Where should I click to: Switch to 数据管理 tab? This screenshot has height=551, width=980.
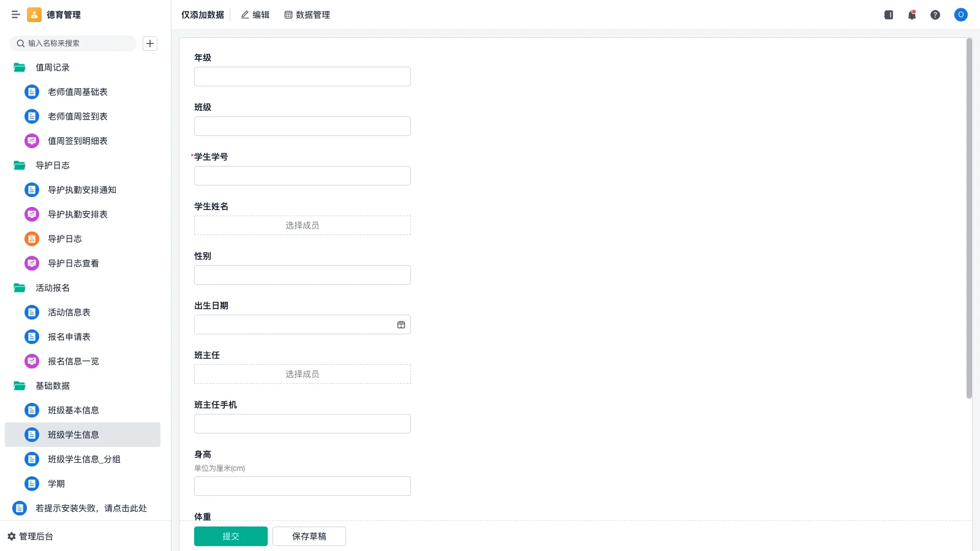307,15
